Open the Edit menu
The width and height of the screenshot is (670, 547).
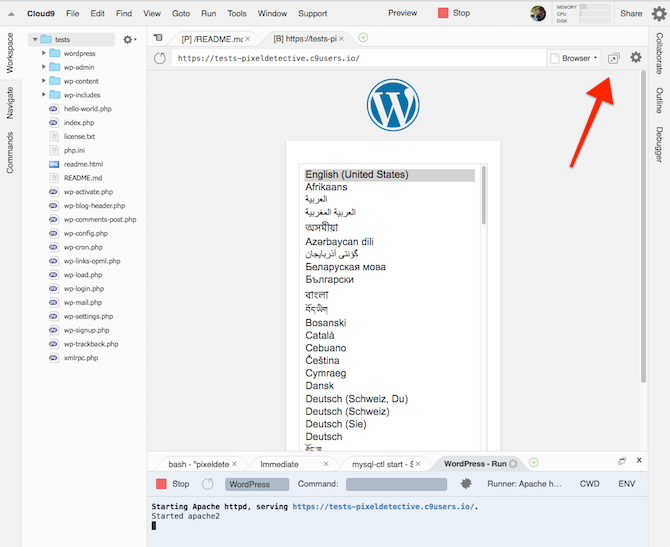(97, 13)
